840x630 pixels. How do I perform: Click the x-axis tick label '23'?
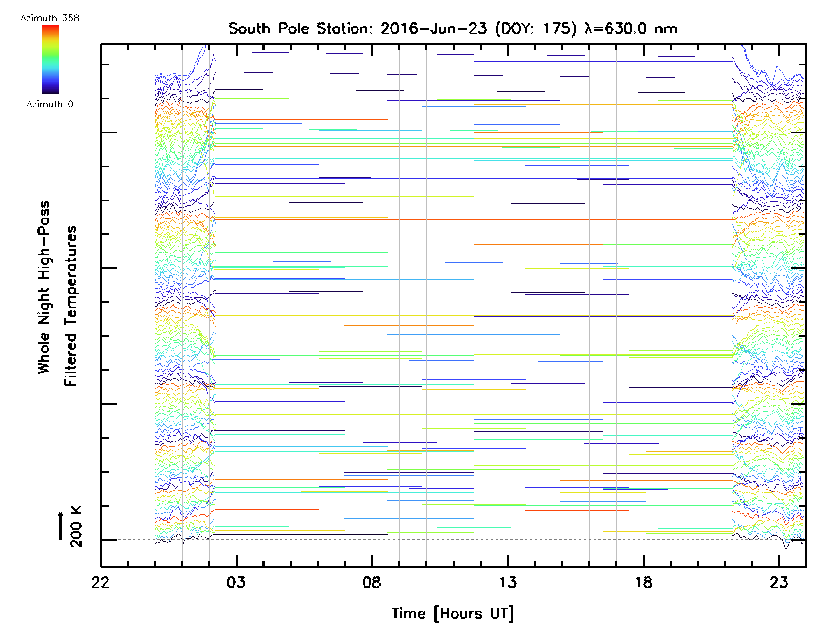click(x=779, y=582)
